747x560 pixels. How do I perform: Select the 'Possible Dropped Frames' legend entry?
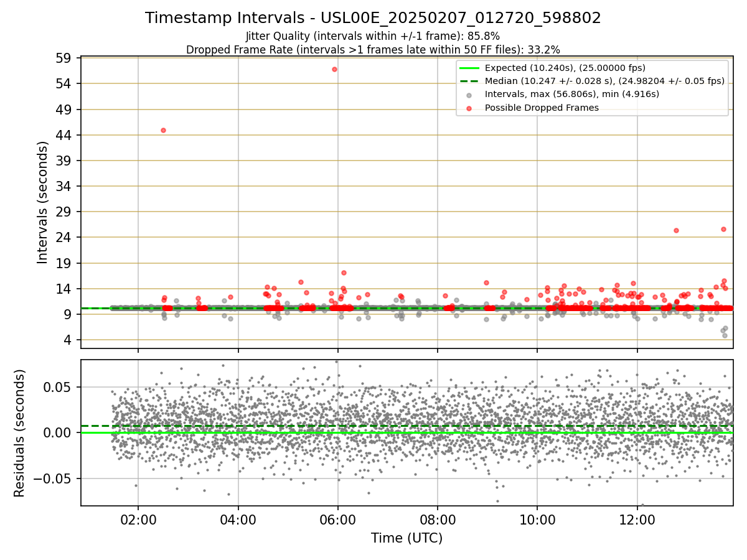[x=542, y=108]
